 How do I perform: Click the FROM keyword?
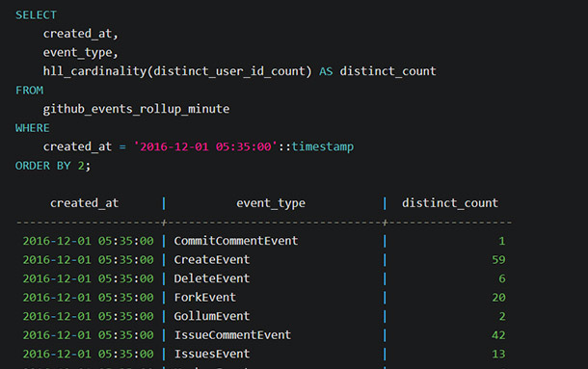tap(29, 91)
